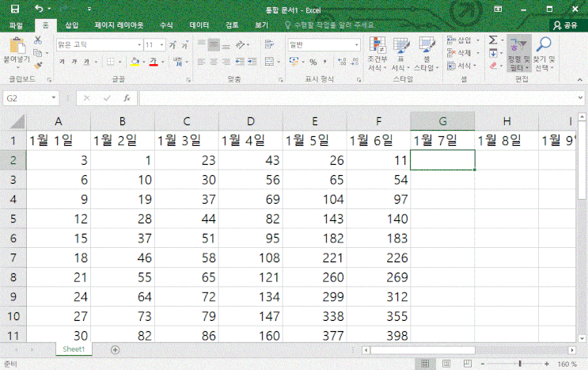Open the Formulas ribbon tab
Screen dimensions: 588x370
pos(166,25)
